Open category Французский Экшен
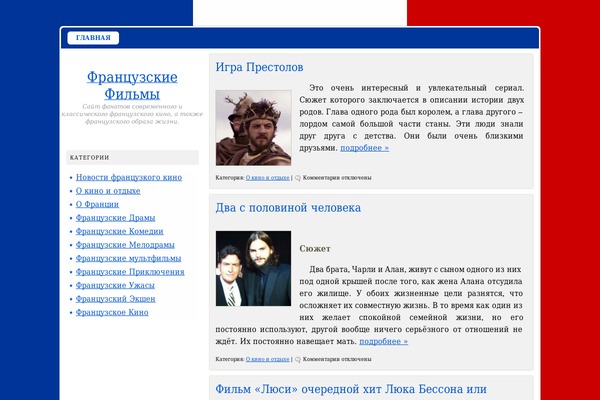 116,299
